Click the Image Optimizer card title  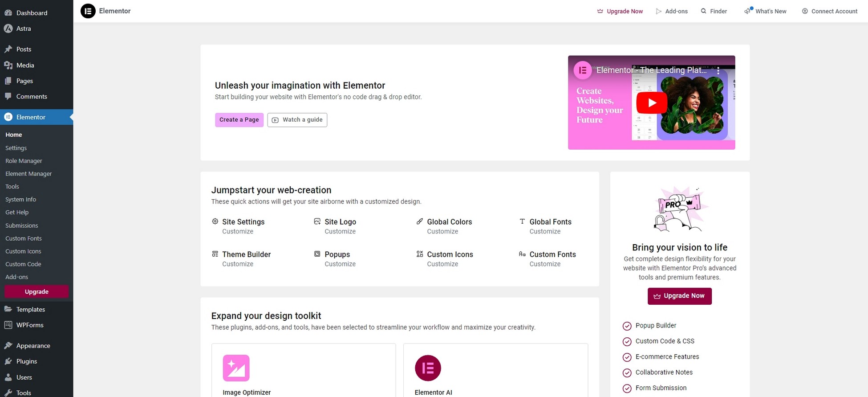(x=247, y=393)
